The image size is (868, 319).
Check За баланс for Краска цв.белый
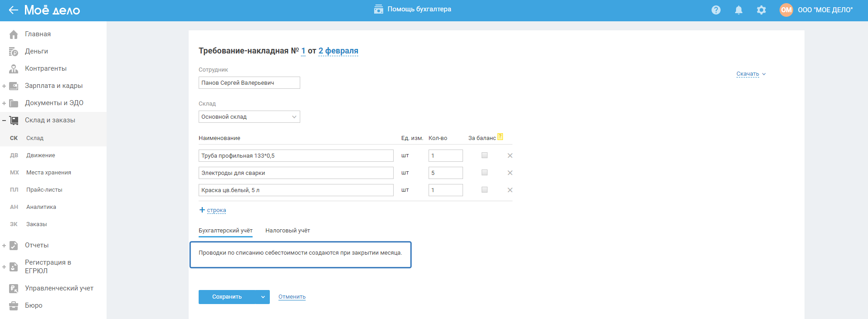[x=484, y=190]
